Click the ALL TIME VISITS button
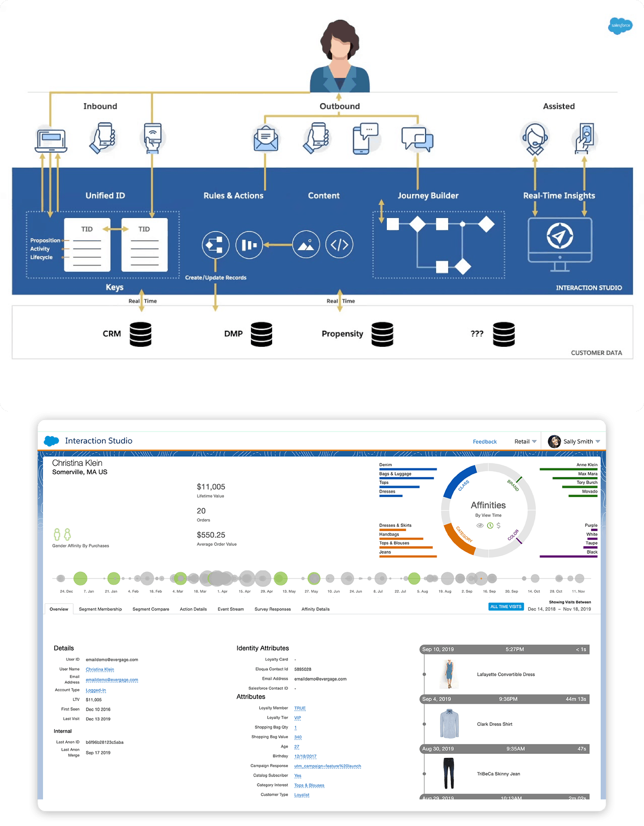 [x=506, y=606]
